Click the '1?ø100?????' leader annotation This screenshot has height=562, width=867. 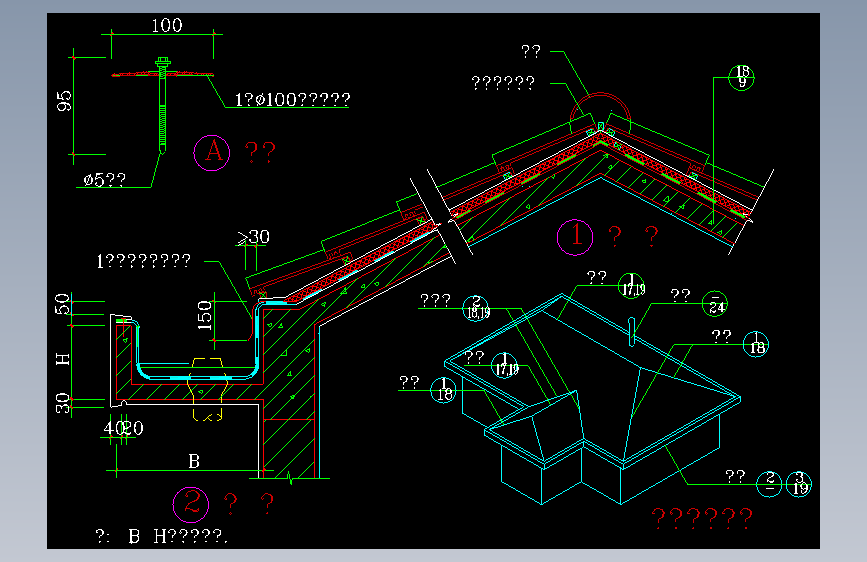[x=293, y=100]
